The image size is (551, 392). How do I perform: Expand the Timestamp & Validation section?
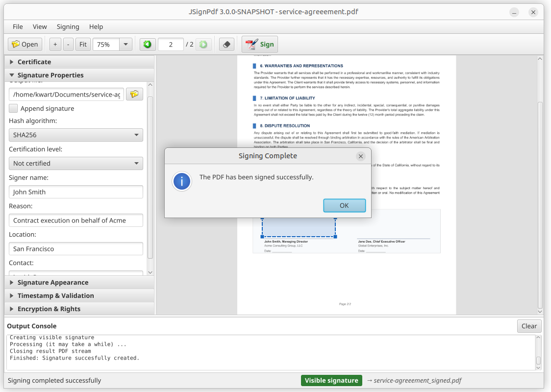click(55, 295)
